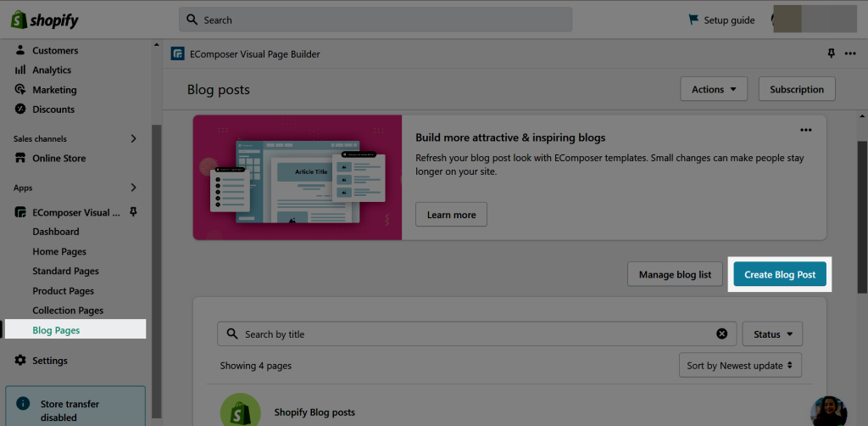Viewport: 868px width, 426px height.
Task: Open the Shopify Blog posts entry
Action: point(314,412)
